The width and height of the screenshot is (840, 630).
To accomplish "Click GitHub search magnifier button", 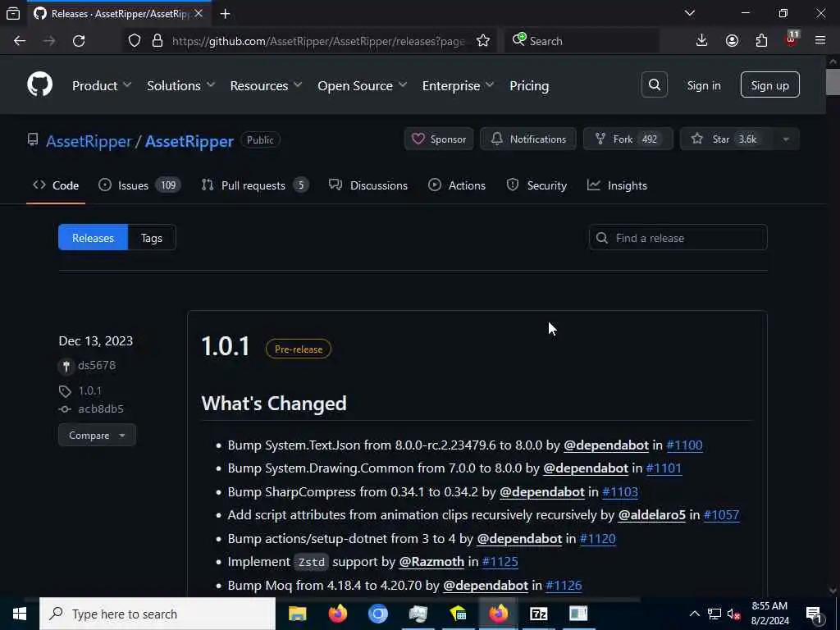I will 654,84.
